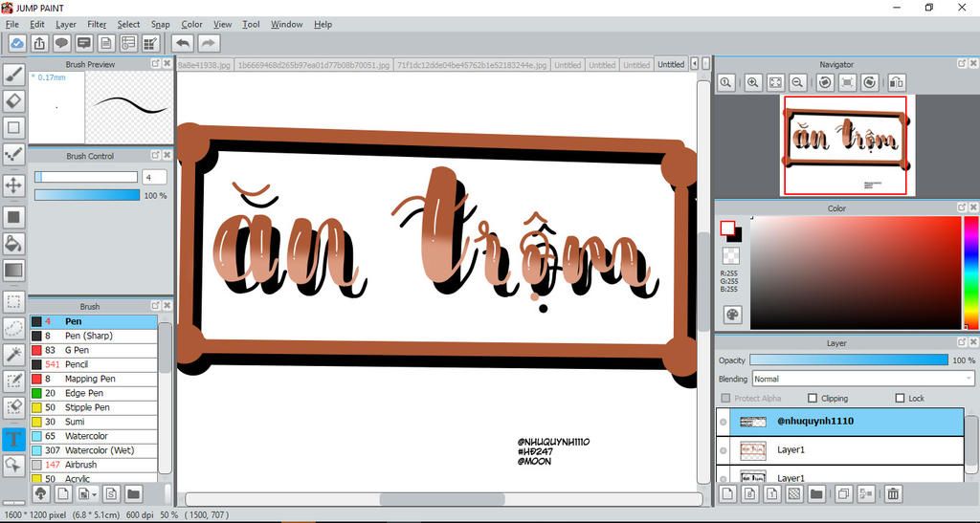This screenshot has width=980, height=523.
Task: Zoom out using Navigator magnifier minus
Action: point(797,82)
